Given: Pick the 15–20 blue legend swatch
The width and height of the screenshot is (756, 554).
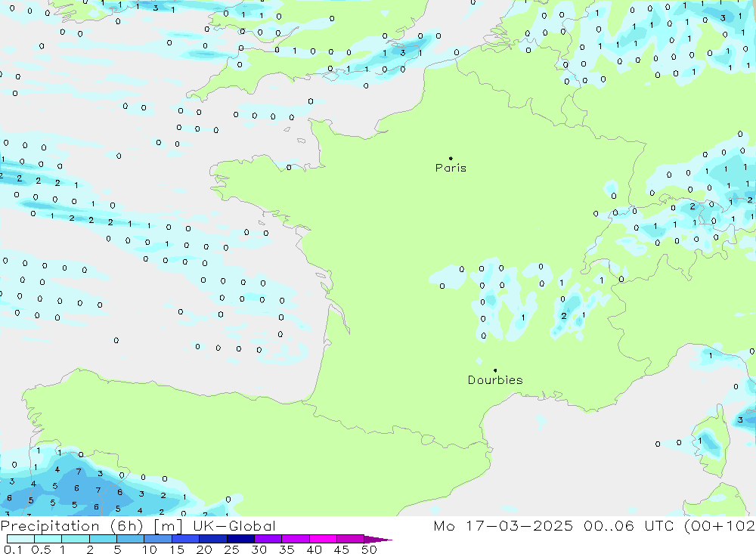Looking at the screenshot, I should (x=186, y=539).
